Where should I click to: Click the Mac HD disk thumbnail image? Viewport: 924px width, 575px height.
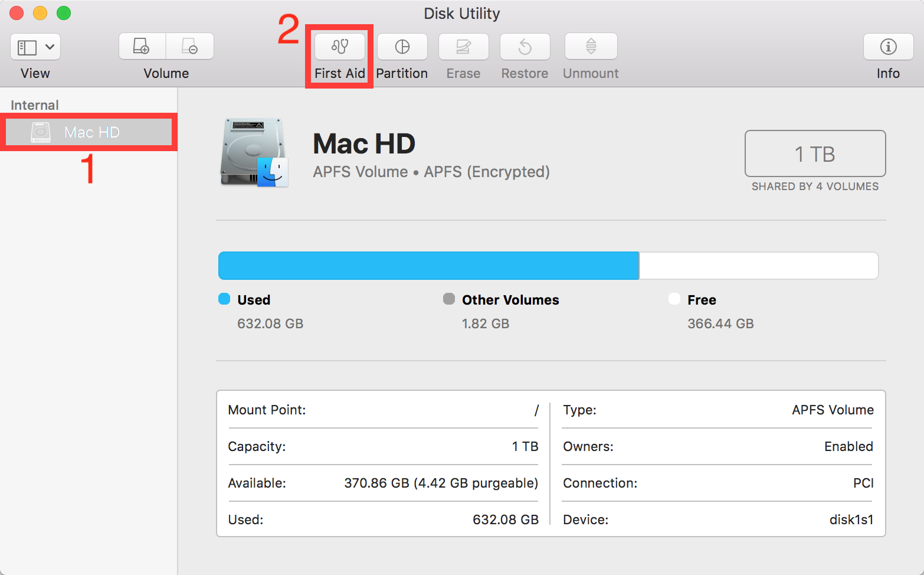[254, 153]
